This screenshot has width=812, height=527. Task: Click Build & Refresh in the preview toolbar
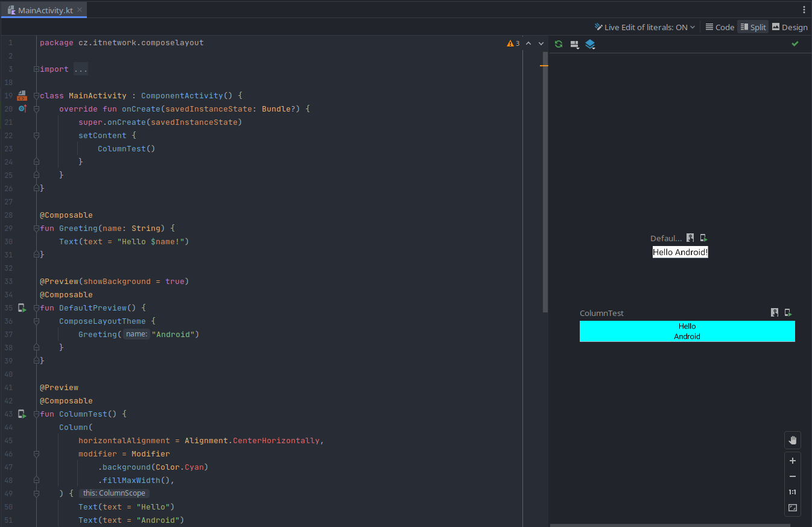558,44
